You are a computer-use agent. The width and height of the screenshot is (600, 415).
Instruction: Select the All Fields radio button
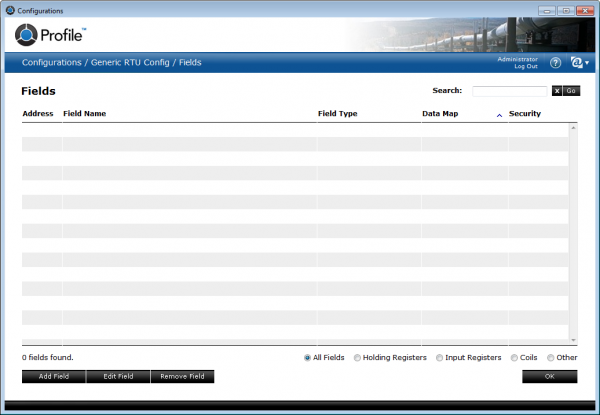[x=307, y=358]
